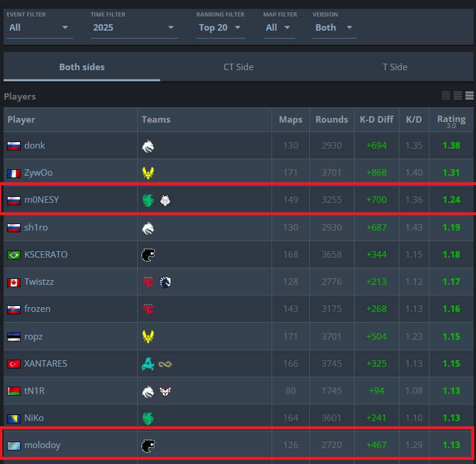Sort by the Maps column header
The width and height of the screenshot is (476, 464).
[x=290, y=120]
